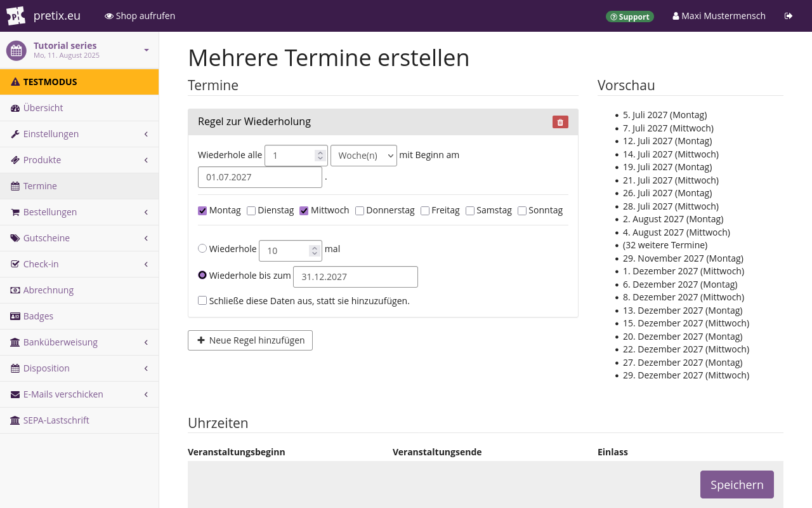
Task: Select the 'Wiederhole ... mal' radio option
Action: [x=202, y=249]
